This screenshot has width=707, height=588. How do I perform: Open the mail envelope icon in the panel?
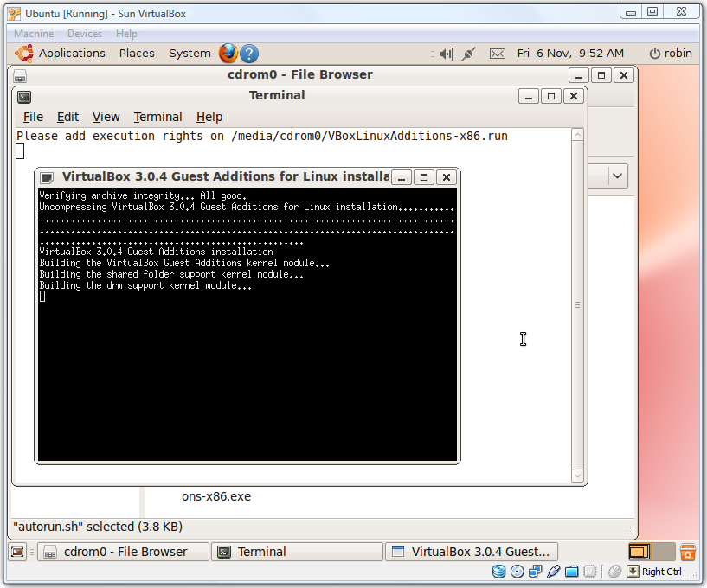(x=497, y=53)
